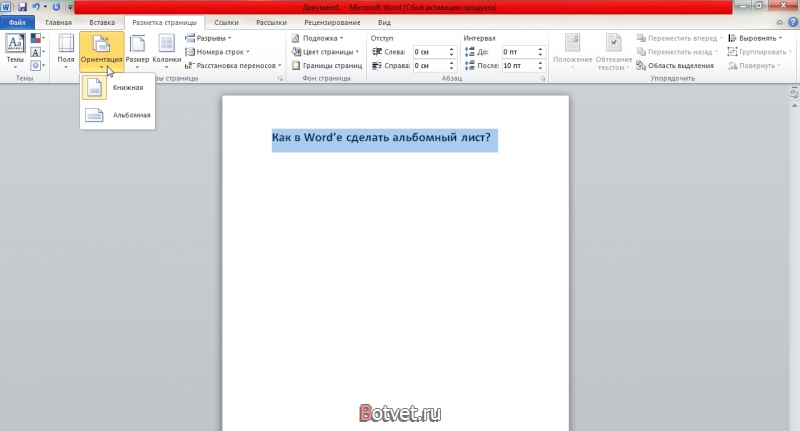Open the Темы themes gallery
Viewport: 800px width, 431px height.
pyautogui.click(x=15, y=51)
